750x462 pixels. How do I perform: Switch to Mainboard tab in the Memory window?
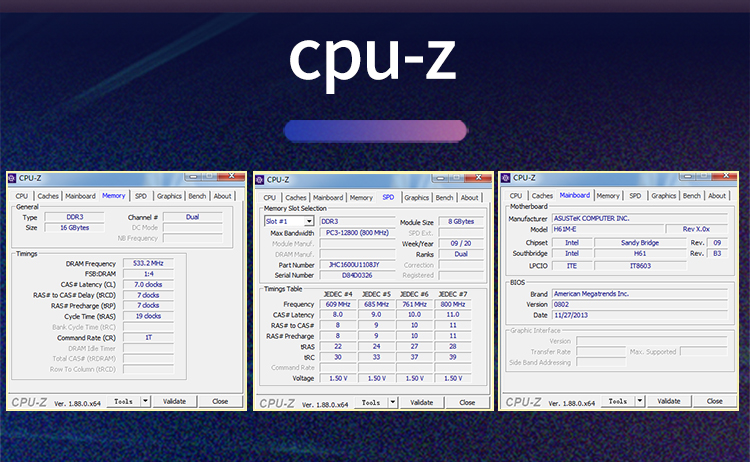point(80,196)
